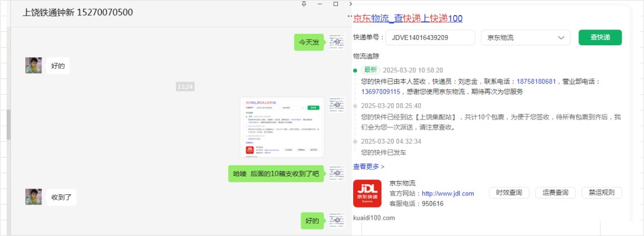This screenshot has height=236, width=644.
Task: Click own avatar next to tracking screenshot
Action: [337, 105]
